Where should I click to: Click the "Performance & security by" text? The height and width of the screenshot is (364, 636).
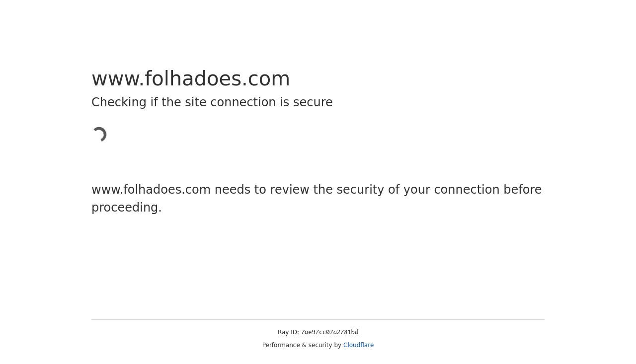coord(302,345)
